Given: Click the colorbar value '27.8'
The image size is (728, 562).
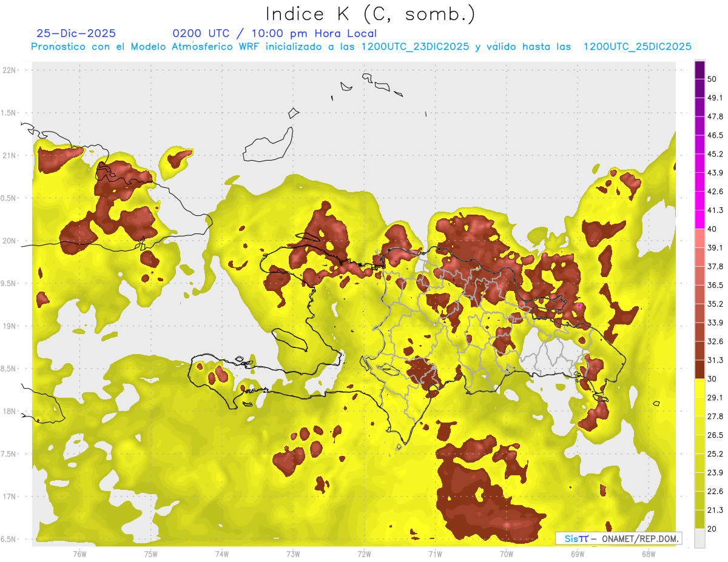Looking at the screenshot, I should point(715,416).
